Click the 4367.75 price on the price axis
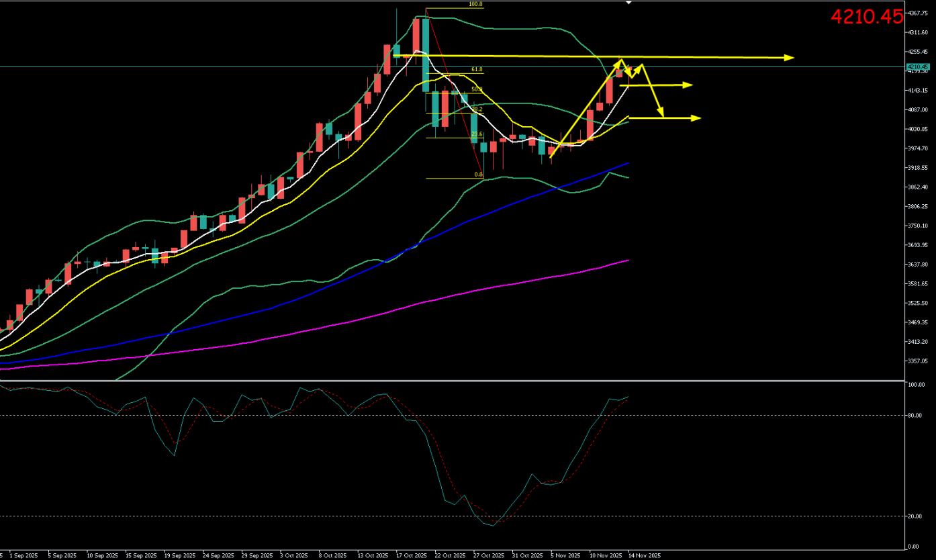Viewport: 936px width, 560px height. (917, 13)
